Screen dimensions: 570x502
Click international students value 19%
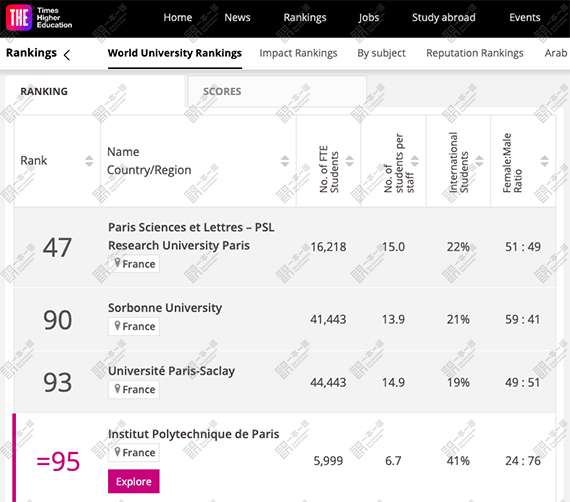pos(458,382)
